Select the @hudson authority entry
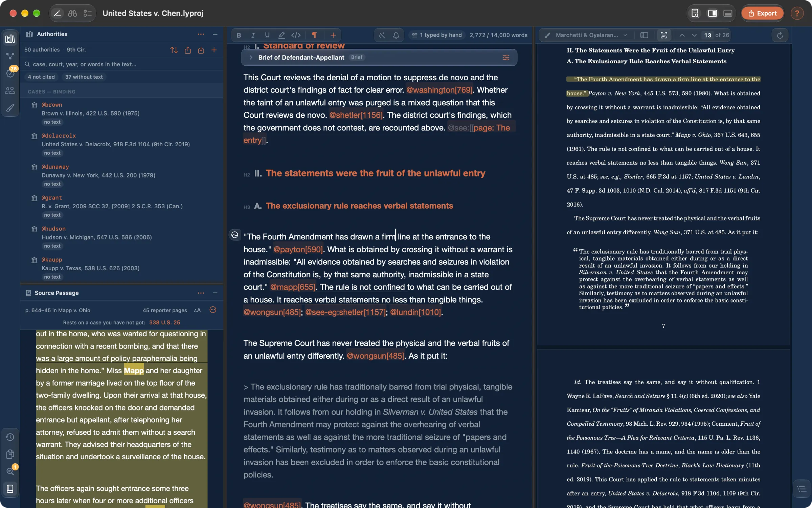This screenshot has height=508, width=812. click(122, 237)
